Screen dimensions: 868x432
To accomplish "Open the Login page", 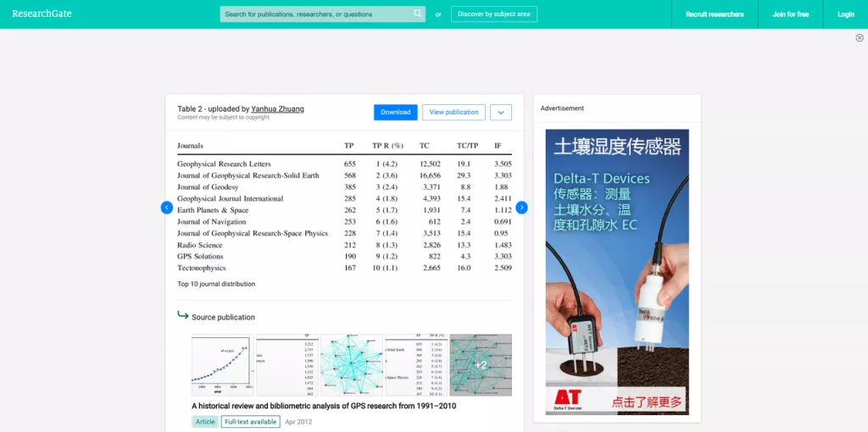I will pyautogui.click(x=845, y=14).
